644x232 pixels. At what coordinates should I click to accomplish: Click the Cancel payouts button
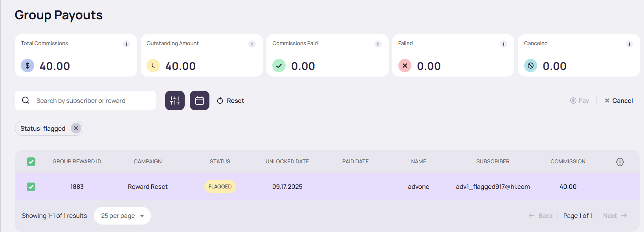619,101
